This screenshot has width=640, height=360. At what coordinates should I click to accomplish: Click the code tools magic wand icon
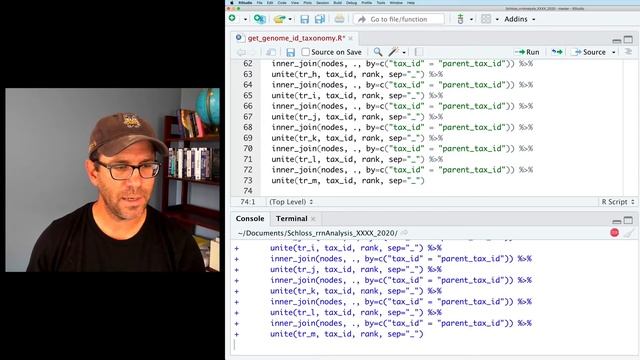[393, 52]
